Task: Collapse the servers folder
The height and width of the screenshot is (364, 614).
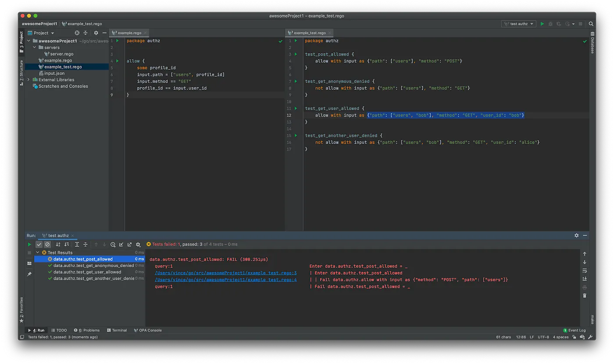Action: pyautogui.click(x=35, y=47)
